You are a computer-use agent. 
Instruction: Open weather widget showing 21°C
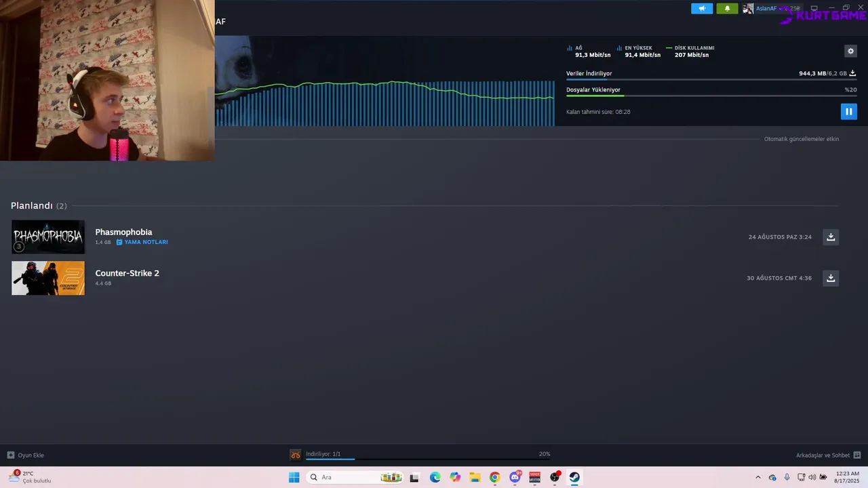pyautogui.click(x=31, y=477)
